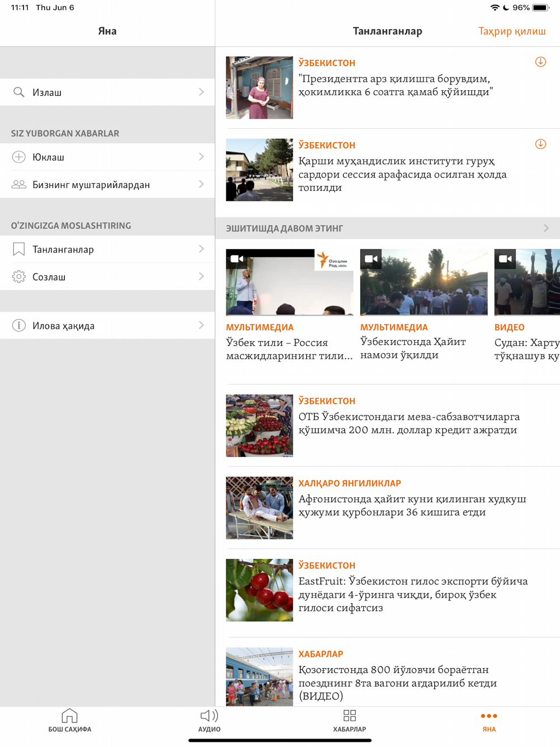Play Ўзбек тили video thumbnail
The height and width of the screenshot is (747, 560).
[x=290, y=282]
